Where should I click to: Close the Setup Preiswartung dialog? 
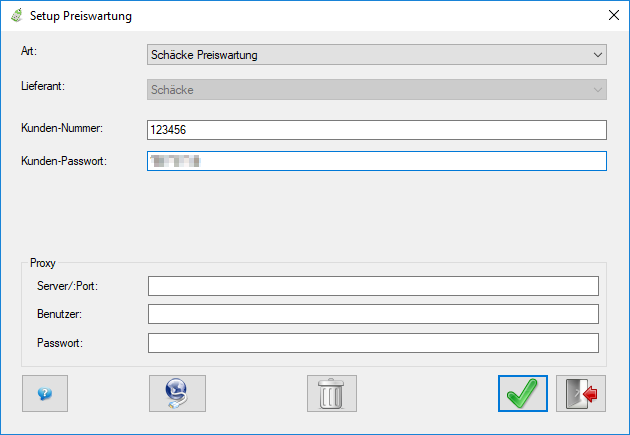click(x=614, y=15)
